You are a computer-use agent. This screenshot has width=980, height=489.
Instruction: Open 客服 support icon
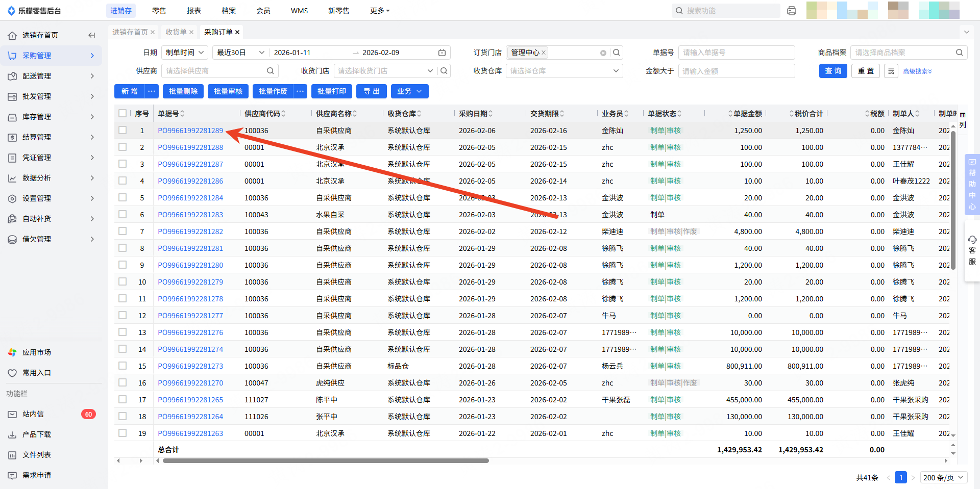pyautogui.click(x=972, y=250)
